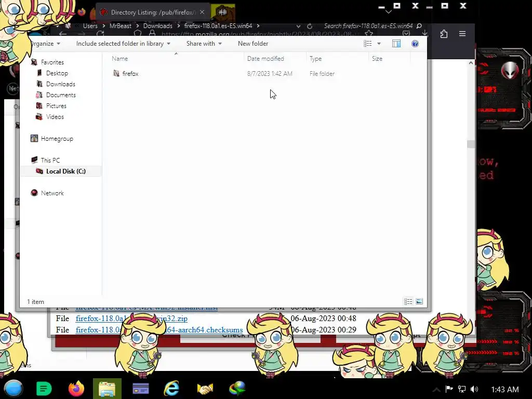Show the preview pane icon

[x=396, y=44]
